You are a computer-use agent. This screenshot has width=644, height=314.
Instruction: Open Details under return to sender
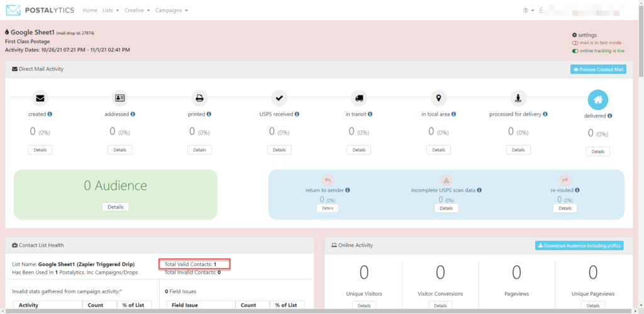click(328, 208)
